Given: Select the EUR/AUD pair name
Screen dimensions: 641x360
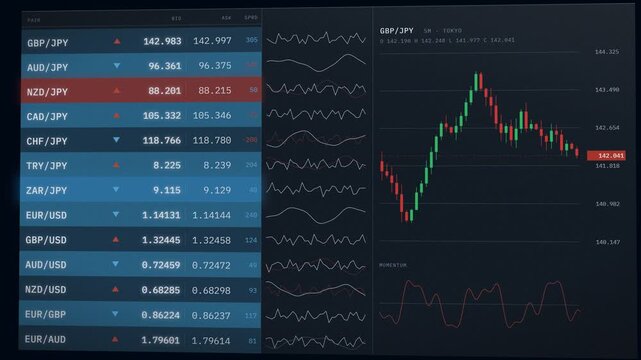Looking at the screenshot, I should 45,339.
